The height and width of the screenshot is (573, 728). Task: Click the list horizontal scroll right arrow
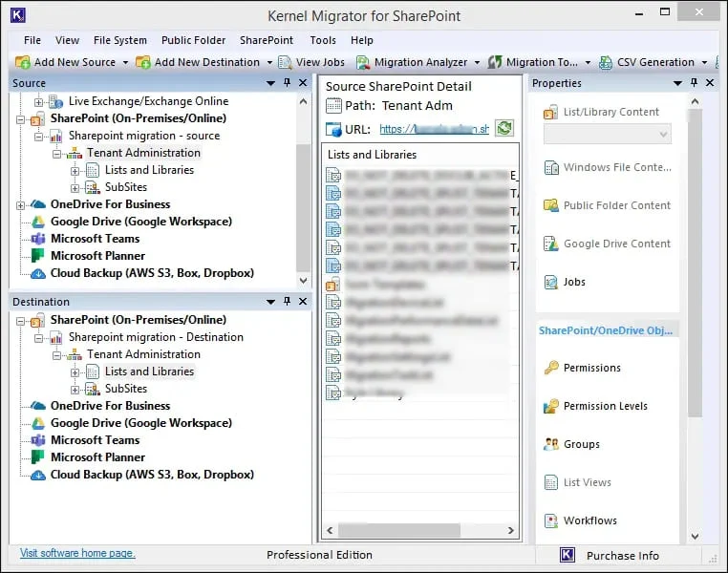click(x=511, y=530)
